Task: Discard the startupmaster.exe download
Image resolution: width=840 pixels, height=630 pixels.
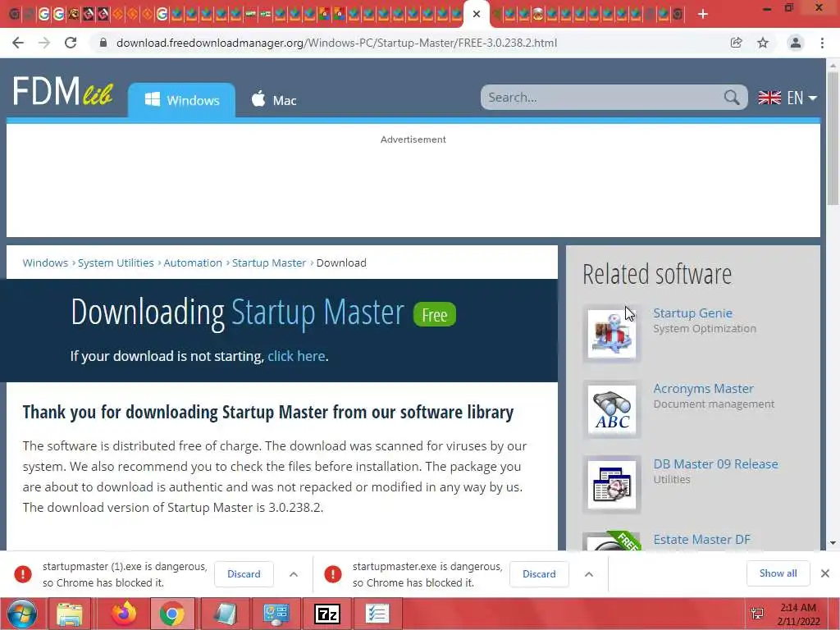Action: pyautogui.click(x=539, y=573)
